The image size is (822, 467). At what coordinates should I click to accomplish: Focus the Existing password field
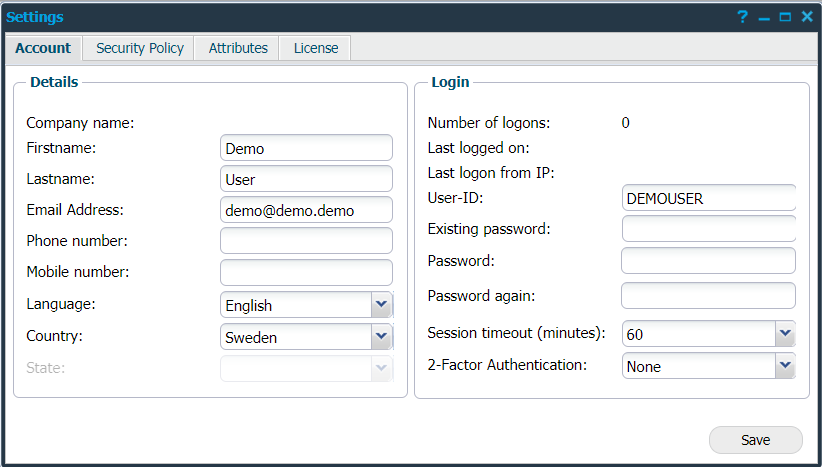708,229
